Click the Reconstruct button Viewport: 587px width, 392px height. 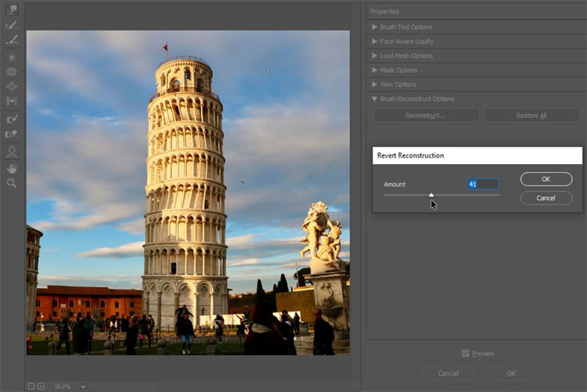pos(425,115)
